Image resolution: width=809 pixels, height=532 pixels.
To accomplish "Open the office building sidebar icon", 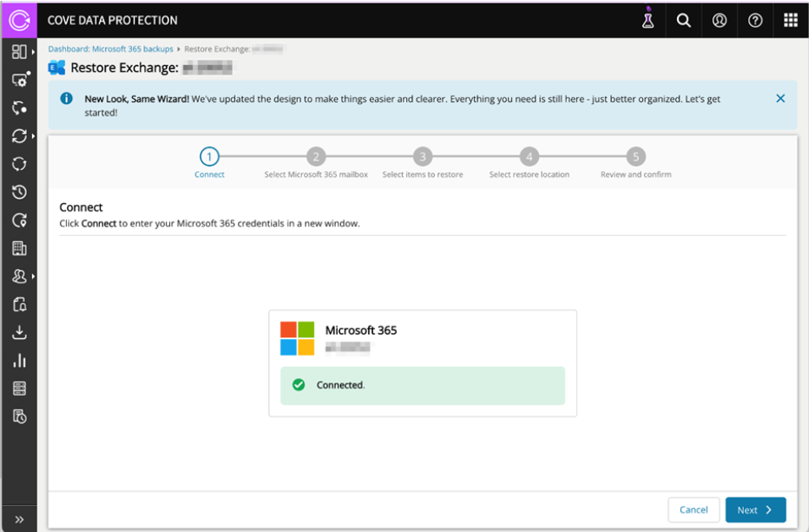I will click(19, 248).
